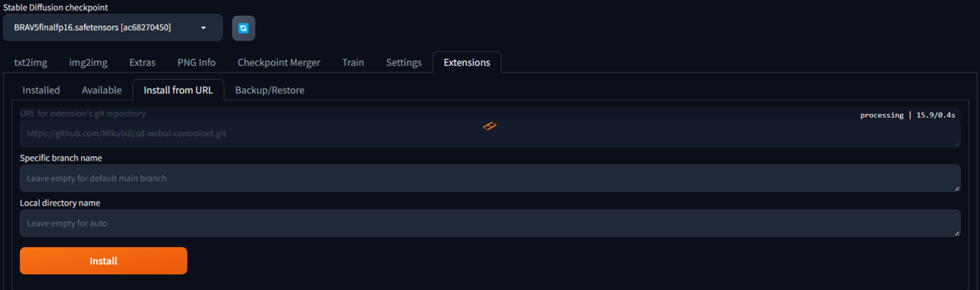
Task: Open the Settings tab
Action: click(x=403, y=63)
